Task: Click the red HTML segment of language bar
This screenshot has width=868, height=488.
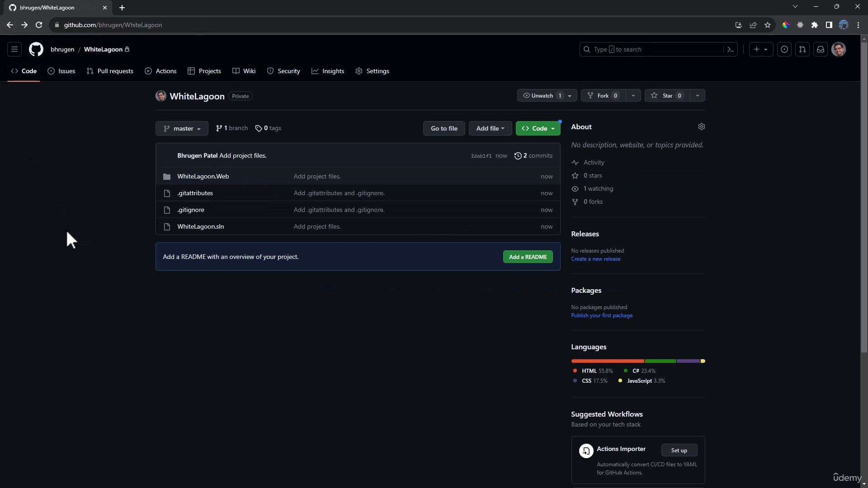Action: coord(608,361)
